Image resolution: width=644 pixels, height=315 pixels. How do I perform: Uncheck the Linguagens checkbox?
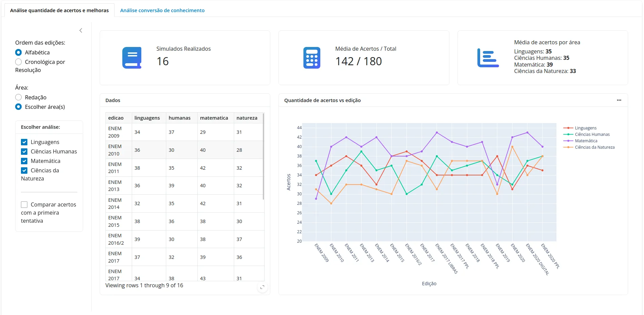pos(24,142)
